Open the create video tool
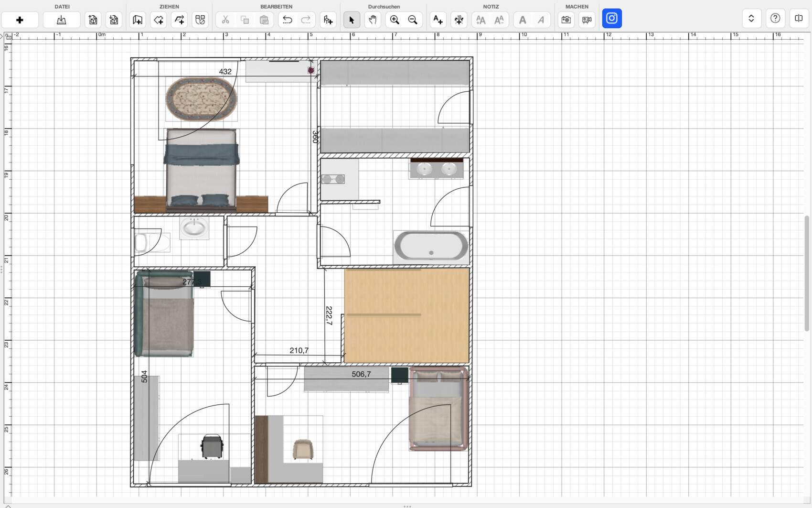 [x=587, y=20]
